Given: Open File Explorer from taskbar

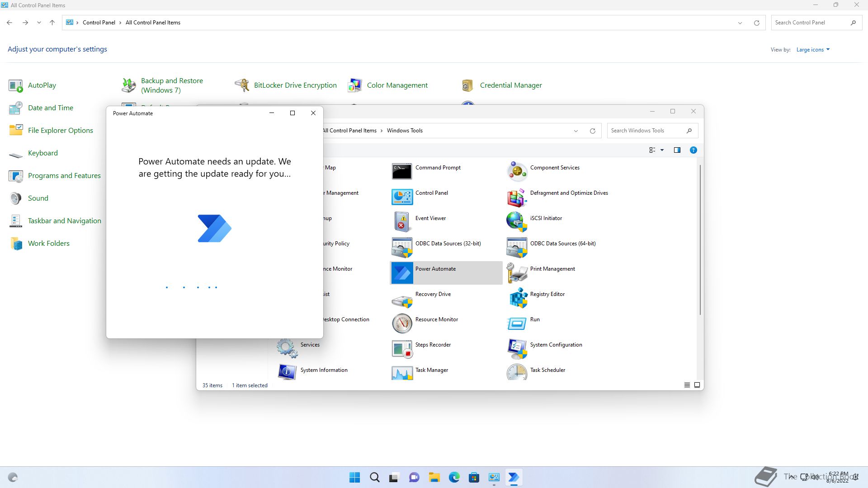Looking at the screenshot, I should [434, 477].
